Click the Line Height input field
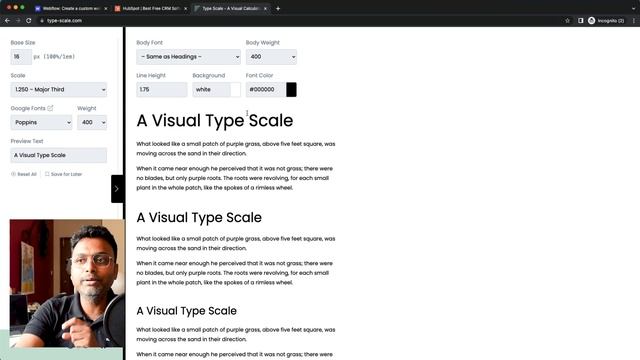Screen dimensions: 640x360 pyautogui.click(x=162, y=89)
